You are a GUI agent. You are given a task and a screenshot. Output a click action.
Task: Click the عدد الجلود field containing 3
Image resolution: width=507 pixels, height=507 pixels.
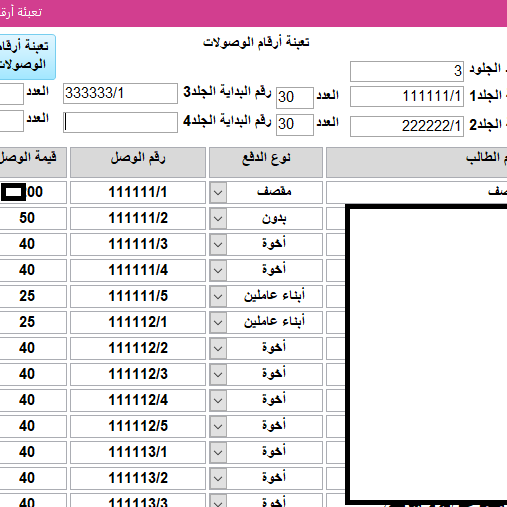[x=407, y=71]
